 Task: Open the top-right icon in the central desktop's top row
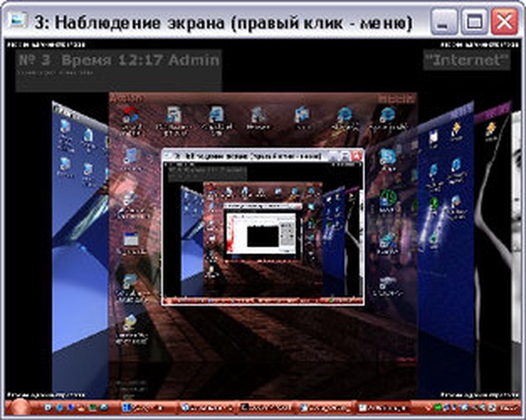point(388,116)
